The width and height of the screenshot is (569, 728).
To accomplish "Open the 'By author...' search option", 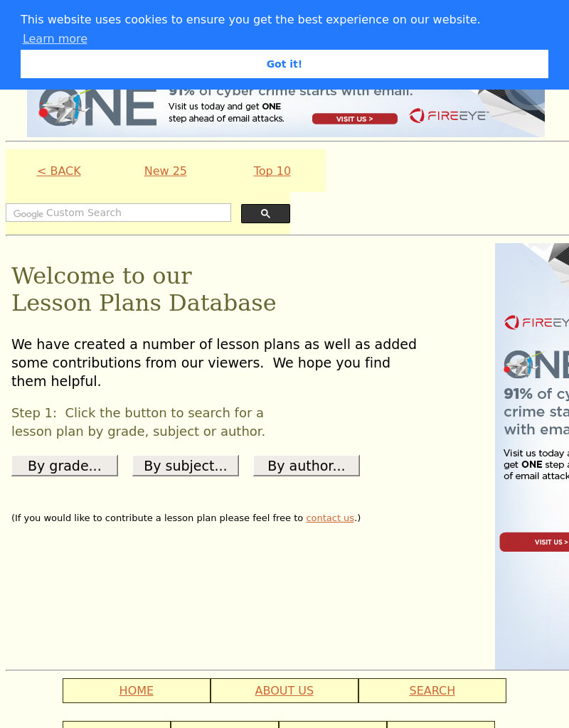I will pyautogui.click(x=306, y=466).
